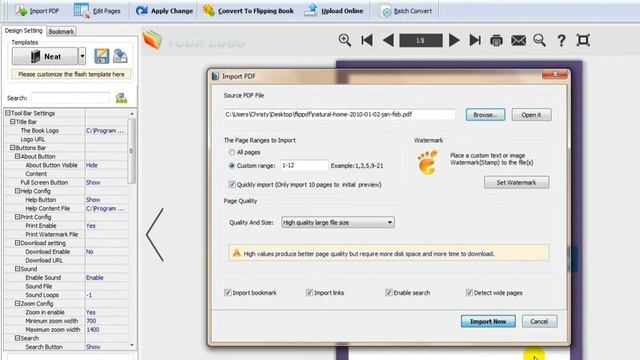Click the Upload Online icon

point(311,11)
